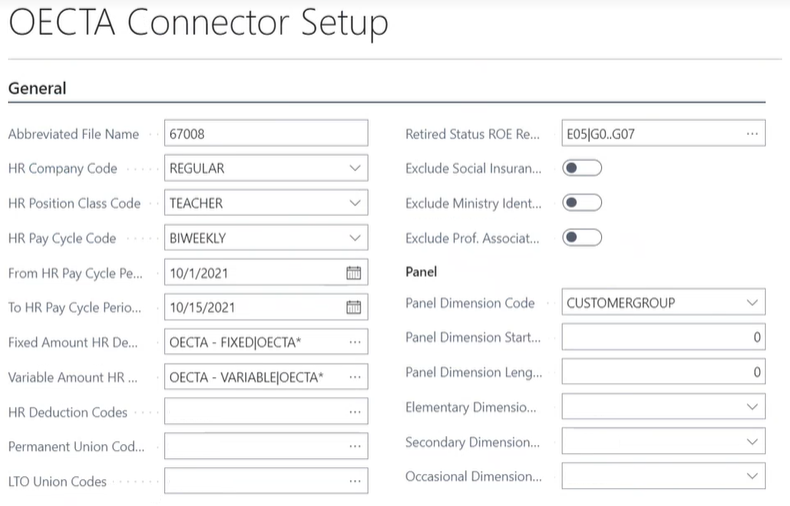The height and width of the screenshot is (506, 790).
Task: Open lookup ellipsis for HR Deduction Codes
Action: [x=355, y=412]
